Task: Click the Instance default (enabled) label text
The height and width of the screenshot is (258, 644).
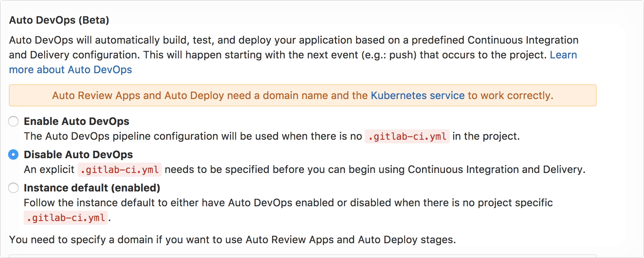Action: 92,188
